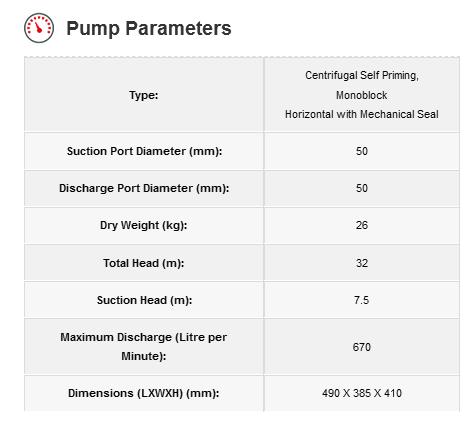
Task: Select the Suction Head (m) label
Action: click(x=144, y=300)
